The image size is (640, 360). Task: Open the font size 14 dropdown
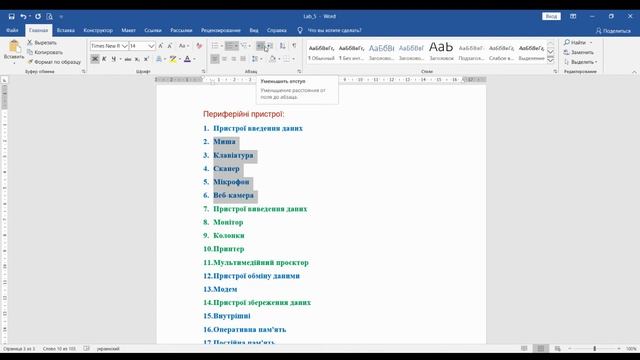pos(151,46)
